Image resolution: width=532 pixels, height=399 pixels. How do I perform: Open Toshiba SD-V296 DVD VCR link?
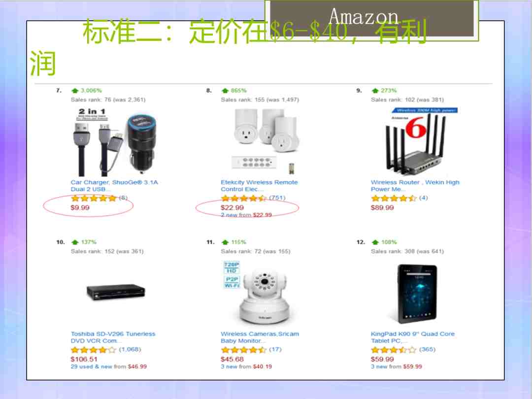click(x=113, y=337)
